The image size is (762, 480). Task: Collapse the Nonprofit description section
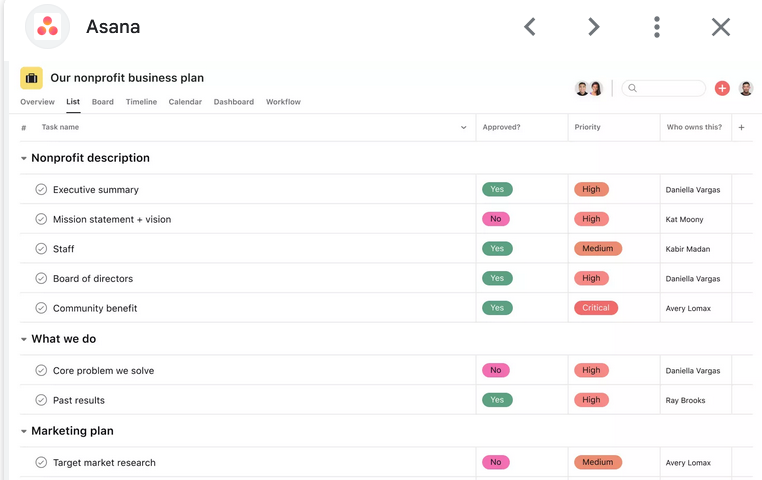point(24,158)
